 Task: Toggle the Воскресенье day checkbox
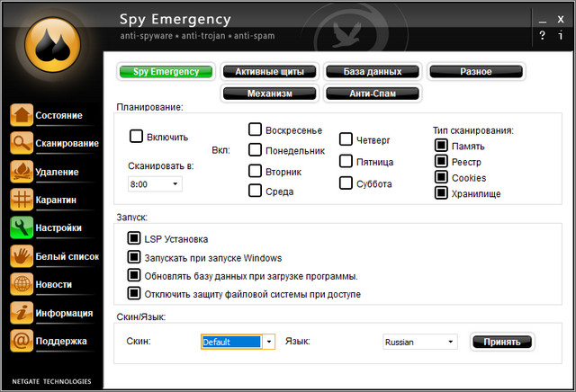[x=256, y=130]
